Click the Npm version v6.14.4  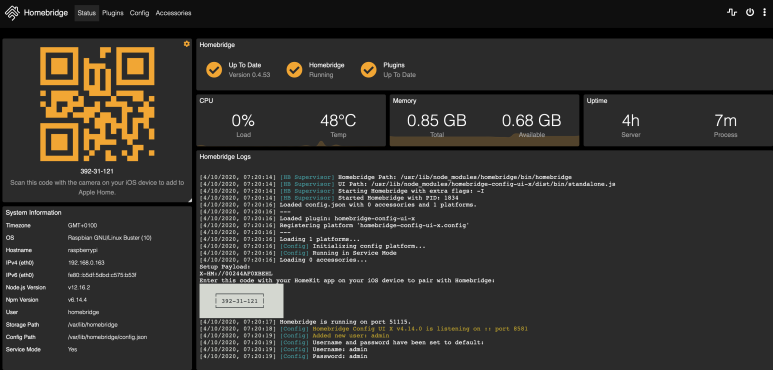77,300
